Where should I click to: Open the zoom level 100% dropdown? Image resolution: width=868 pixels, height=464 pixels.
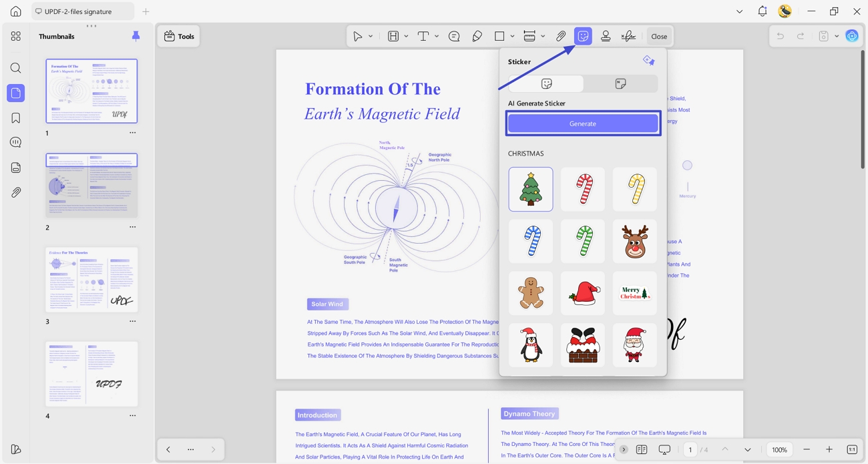click(x=779, y=449)
